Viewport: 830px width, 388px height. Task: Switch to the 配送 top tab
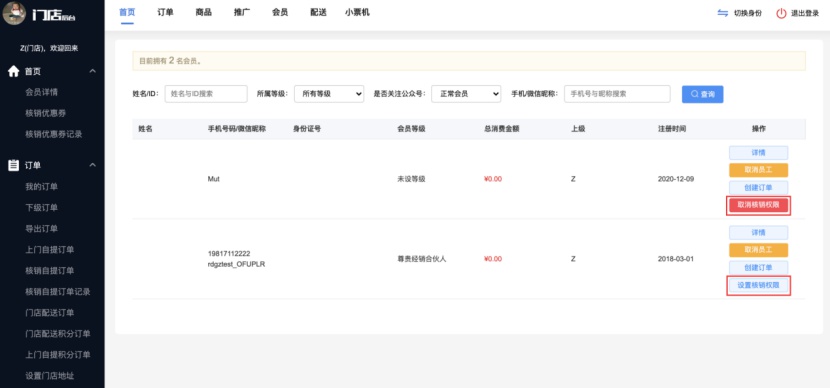(x=318, y=12)
